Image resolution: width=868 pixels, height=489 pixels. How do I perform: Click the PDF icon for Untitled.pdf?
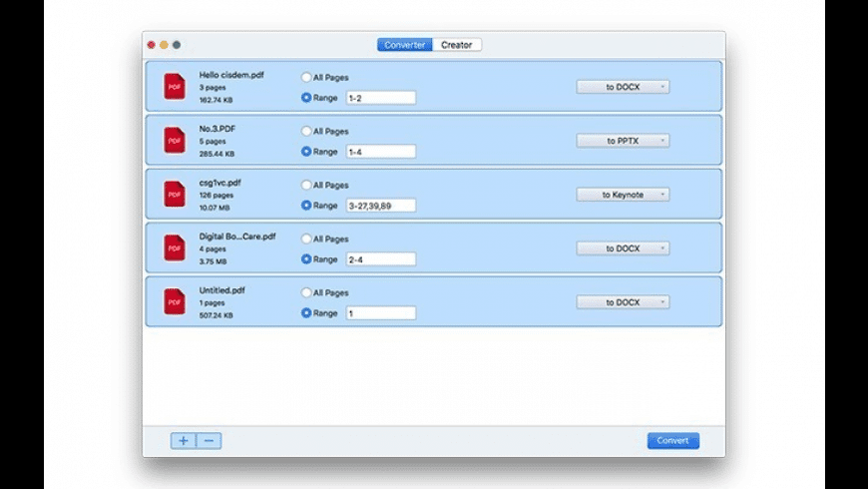click(x=175, y=301)
